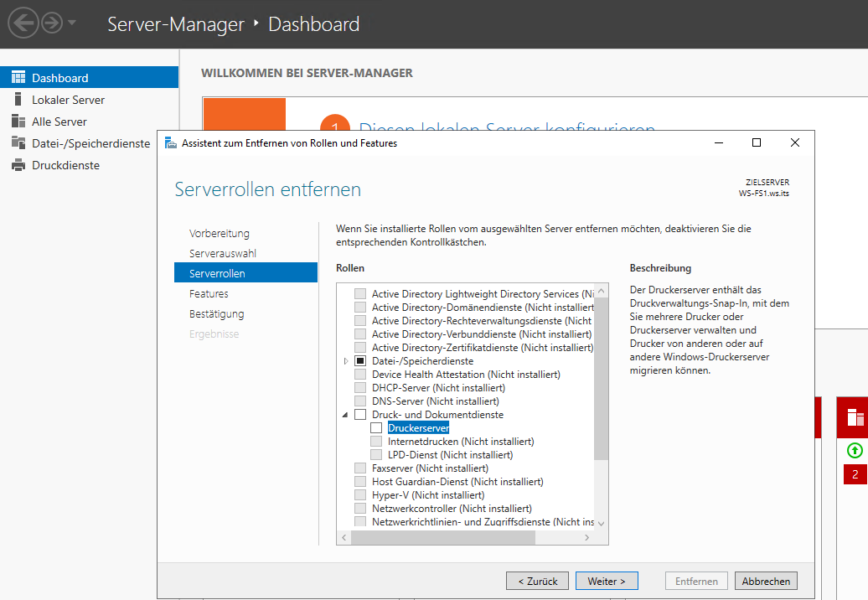Click the Datei-/Speicherdienste icon in sidebar
Image resolution: width=868 pixels, height=600 pixels.
[x=18, y=142]
